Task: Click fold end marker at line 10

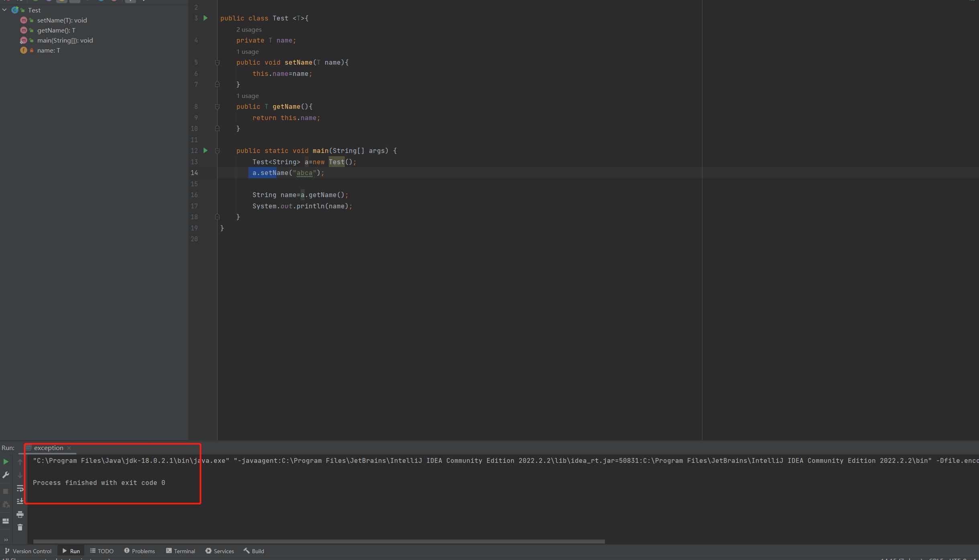Action: click(x=217, y=128)
